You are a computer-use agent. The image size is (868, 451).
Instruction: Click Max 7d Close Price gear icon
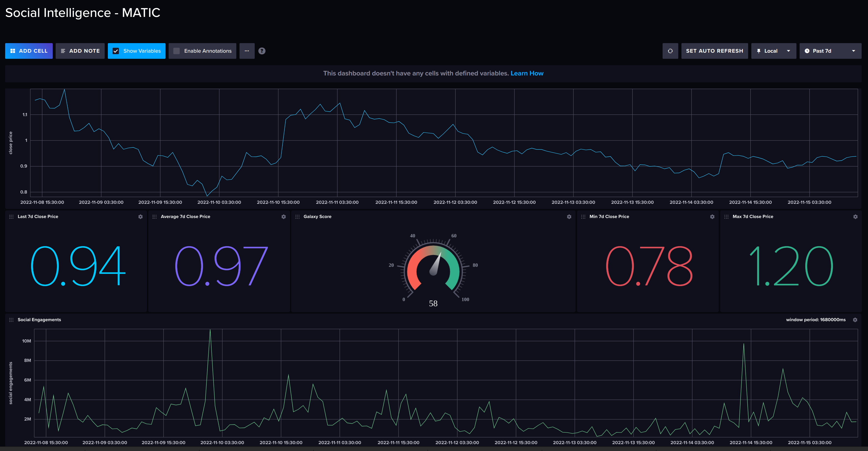pyautogui.click(x=855, y=217)
